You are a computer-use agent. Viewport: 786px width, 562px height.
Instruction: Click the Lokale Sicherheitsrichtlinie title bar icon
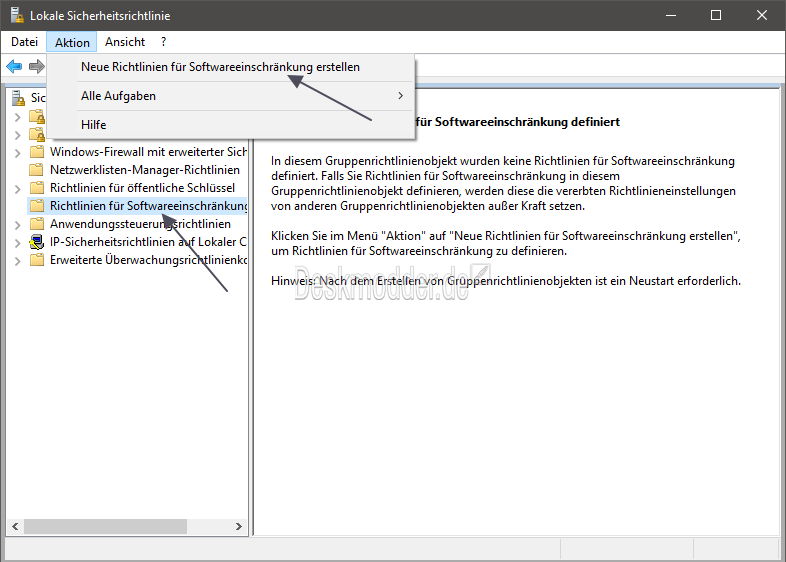[17, 15]
